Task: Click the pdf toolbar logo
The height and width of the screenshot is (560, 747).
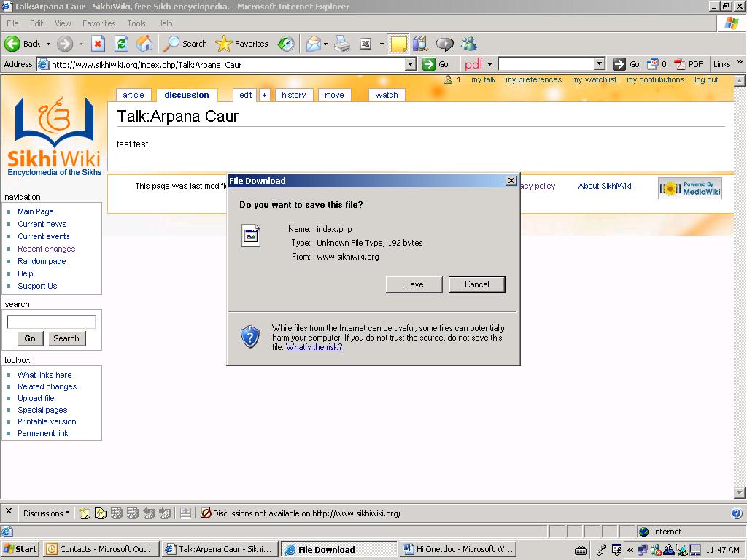Action: coord(474,64)
